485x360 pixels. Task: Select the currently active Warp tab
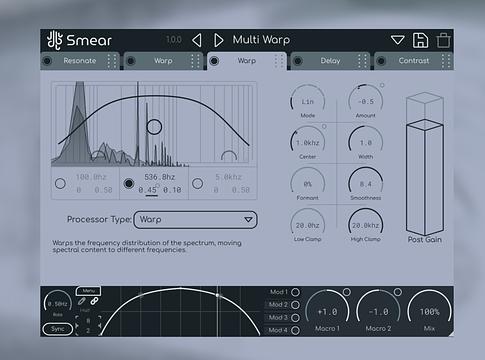pyautogui.click(x=247, y=61)
